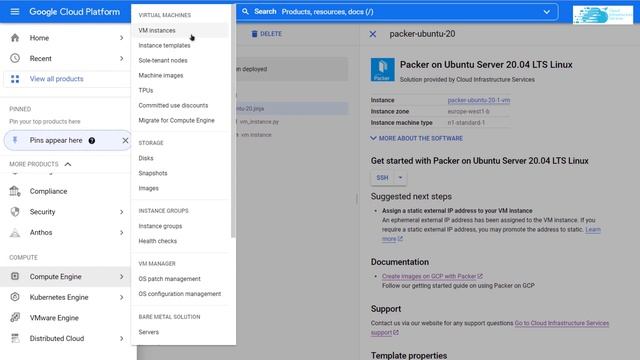Screen dimensions: 640x360
Task: Expand the Recent submenu arrow
Action: (122, 58)
